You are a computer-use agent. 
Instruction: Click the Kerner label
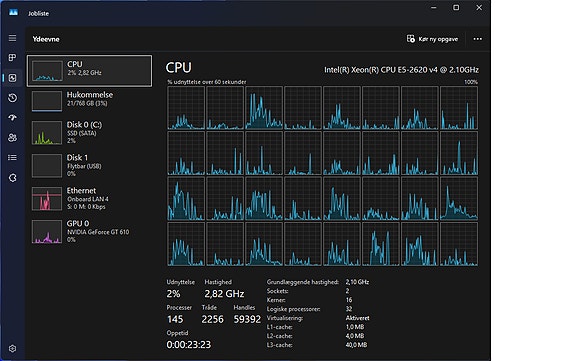click(276, 300)
